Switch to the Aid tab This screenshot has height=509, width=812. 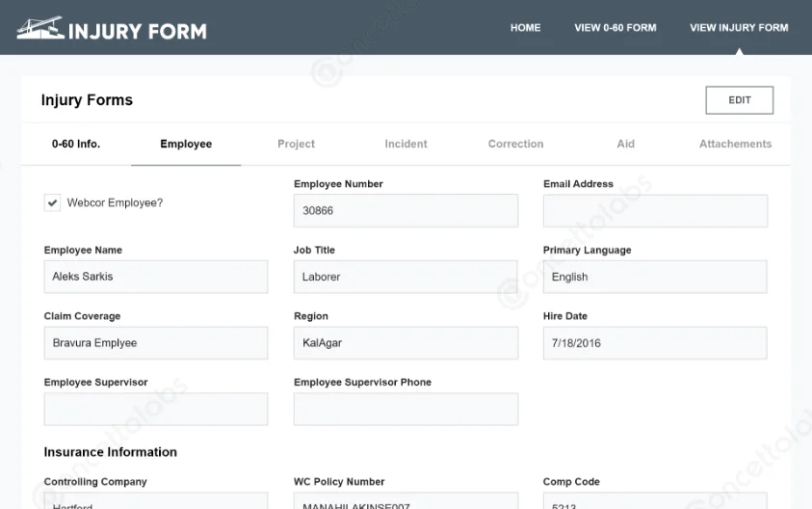click(x=625, y=144)
